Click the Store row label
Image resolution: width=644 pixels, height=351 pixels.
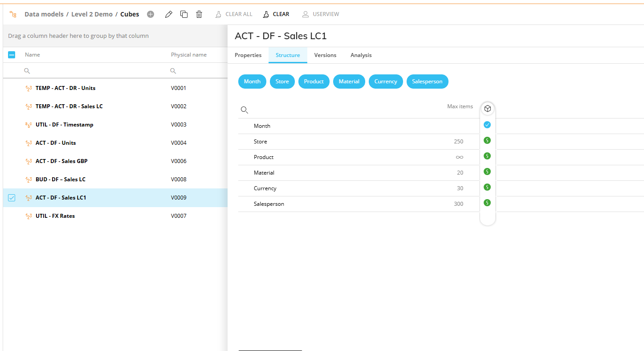pyautogui.click(x=261, y=142)
